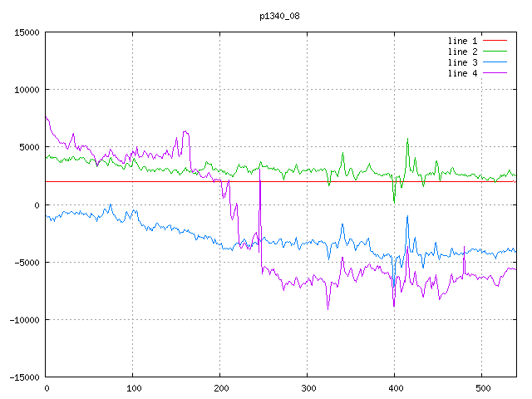Click the red line 1 legend sample

coord(495,41)
